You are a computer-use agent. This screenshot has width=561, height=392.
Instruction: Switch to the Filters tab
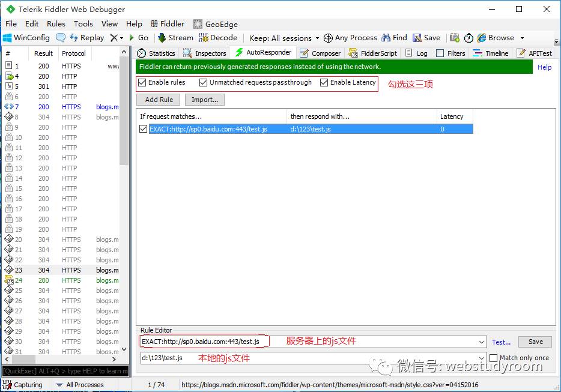coord(451,53)
